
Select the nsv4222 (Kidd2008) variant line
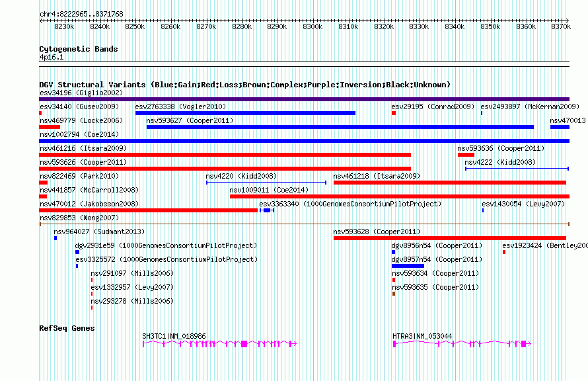[x=517, y=169]
